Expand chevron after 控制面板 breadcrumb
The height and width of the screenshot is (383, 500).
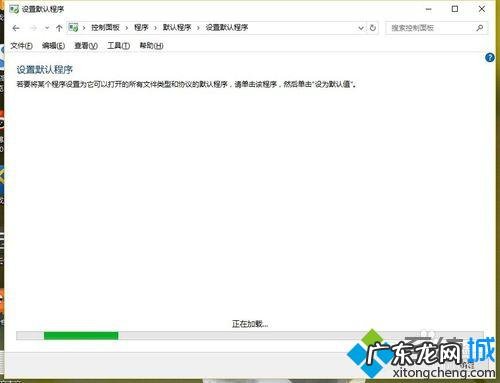tap(127, 28)
